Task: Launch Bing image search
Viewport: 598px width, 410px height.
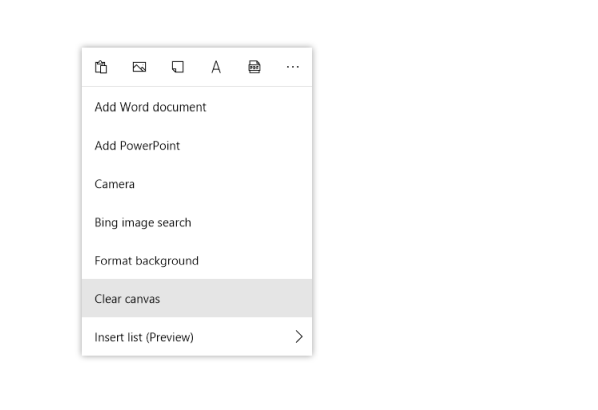Action: [197, 222]
